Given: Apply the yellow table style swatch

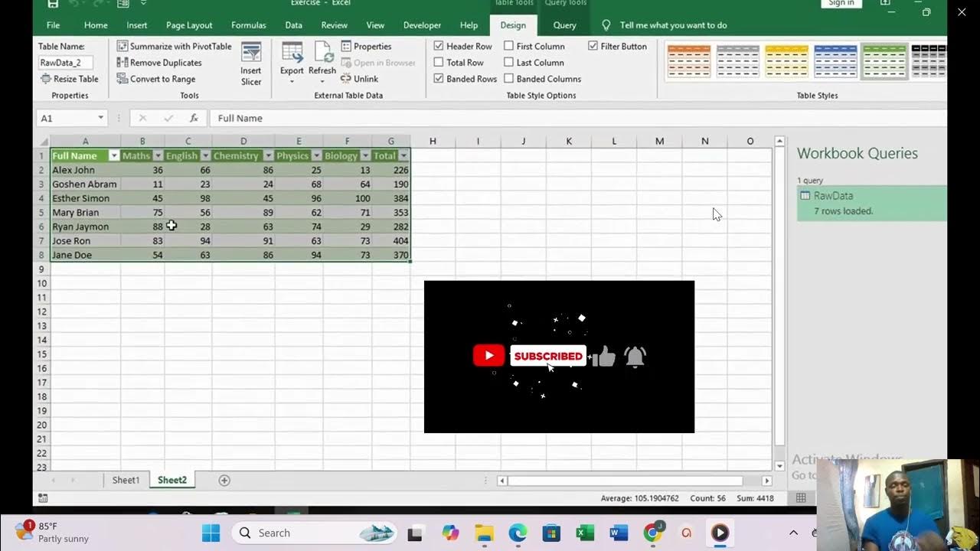Looking at the screenshot, I should [786, 61].
